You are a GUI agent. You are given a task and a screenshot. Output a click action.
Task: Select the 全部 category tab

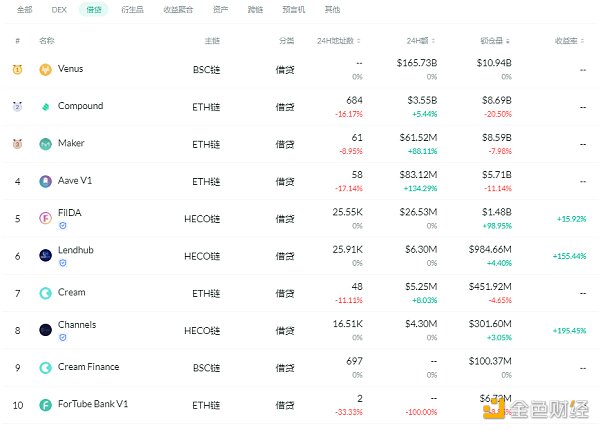(23, 9)
